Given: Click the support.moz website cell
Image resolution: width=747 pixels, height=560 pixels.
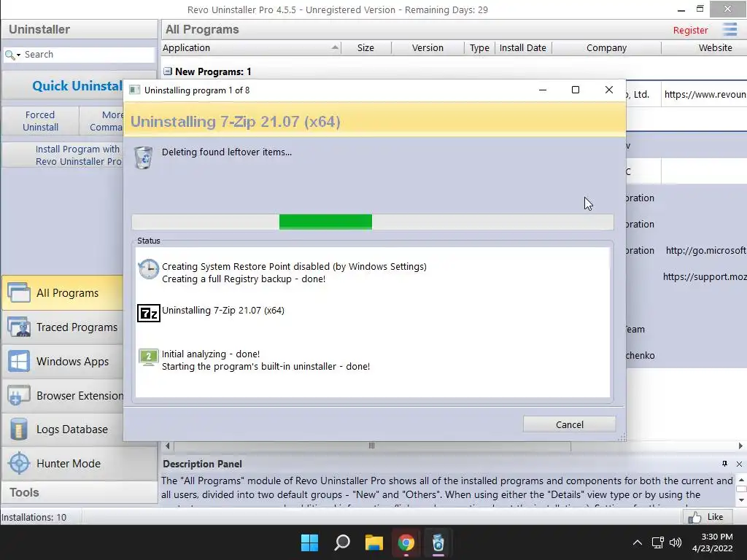Looking at the screenshot, I should (704, 276).
